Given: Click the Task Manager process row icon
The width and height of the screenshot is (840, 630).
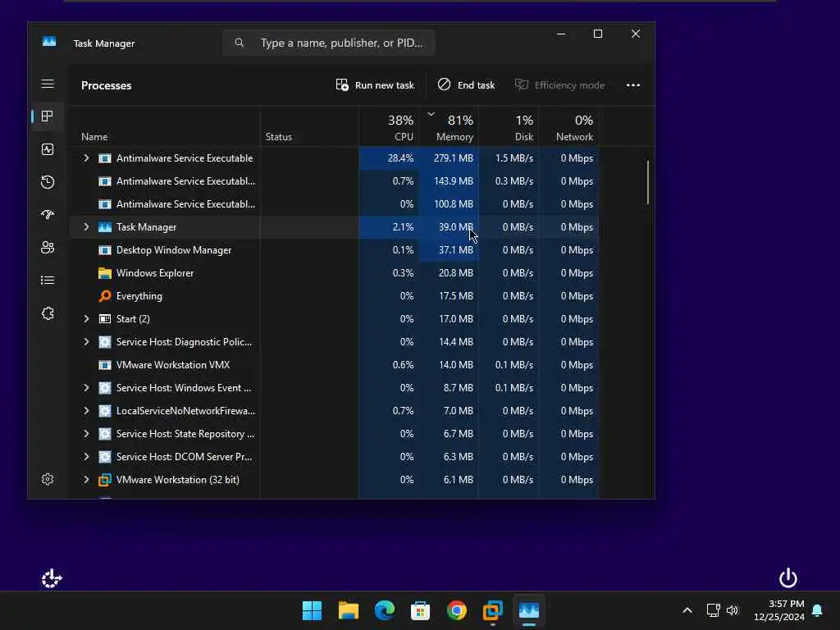Looking at the screenshot, I should (105, 227).
